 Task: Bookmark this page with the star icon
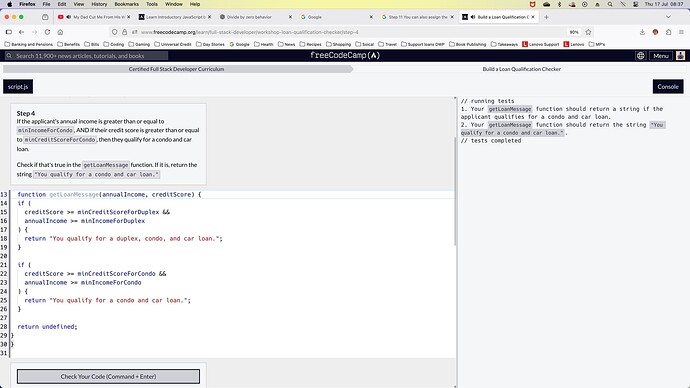(x=588, y=32)
